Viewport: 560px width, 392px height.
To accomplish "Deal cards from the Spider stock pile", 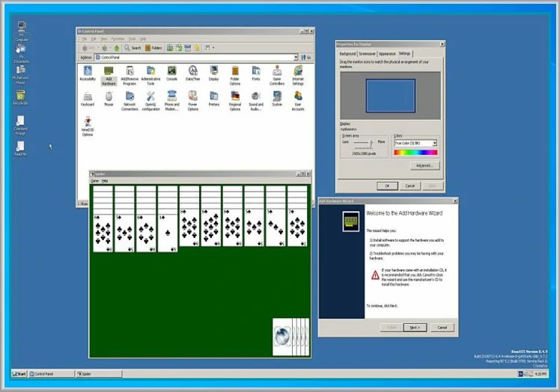I will click(291, 337).
